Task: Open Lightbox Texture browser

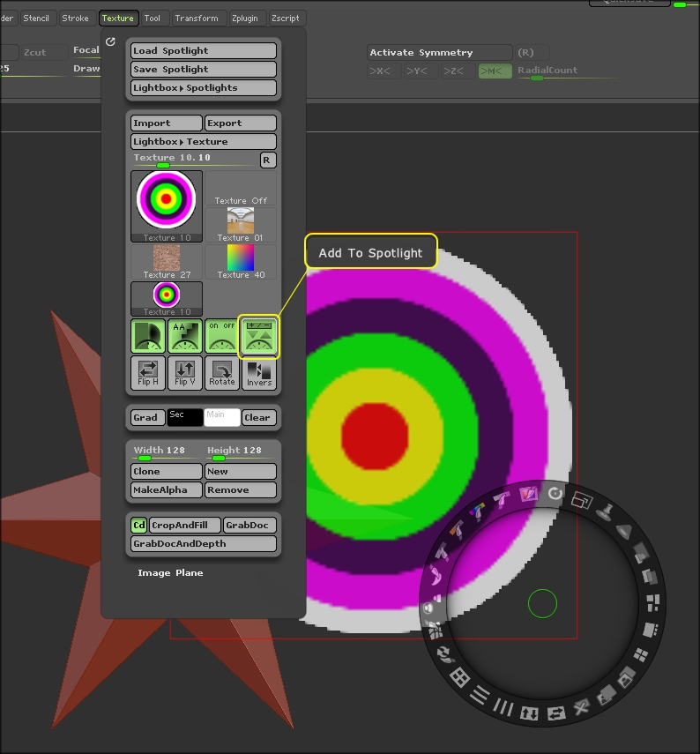Action: [204, 142]
